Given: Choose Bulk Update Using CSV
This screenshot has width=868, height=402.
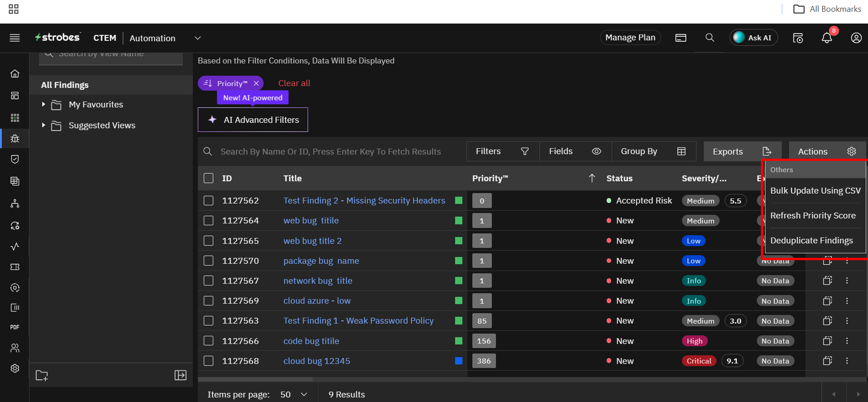Looking at the screenshot, I should click(815, 191).
